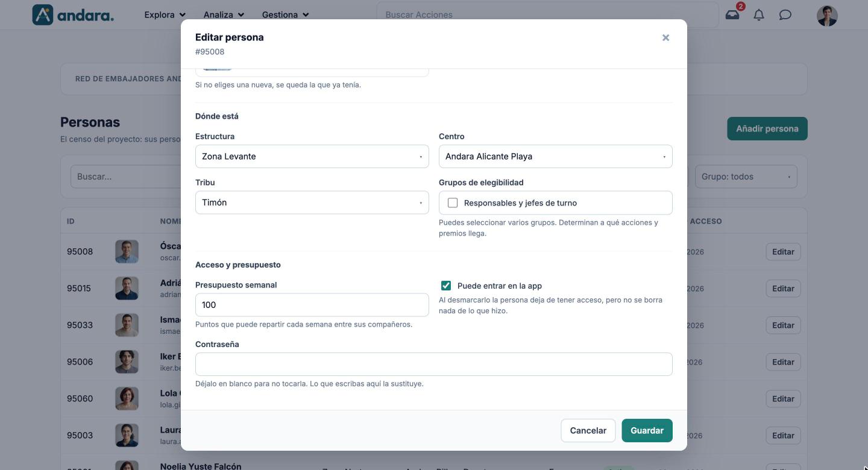This screenshot has height=470, width=868.
Task: Close the Editar persona dialog
Action: (x=665, y=37)
